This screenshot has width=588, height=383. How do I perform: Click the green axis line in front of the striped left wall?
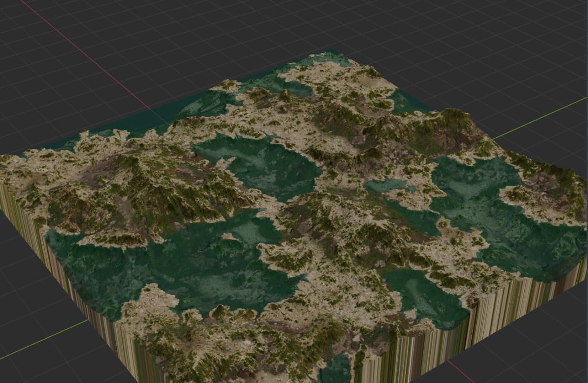[44, 339]
